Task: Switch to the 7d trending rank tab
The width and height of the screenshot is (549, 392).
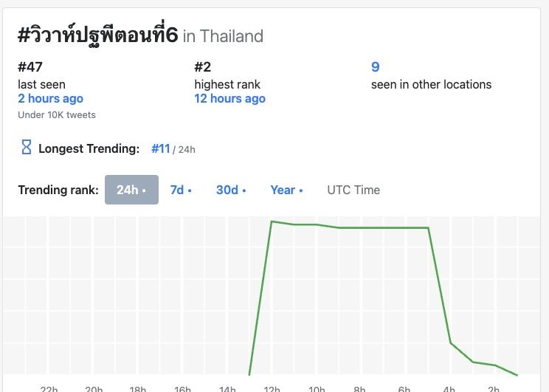Action: coord(181,190)
